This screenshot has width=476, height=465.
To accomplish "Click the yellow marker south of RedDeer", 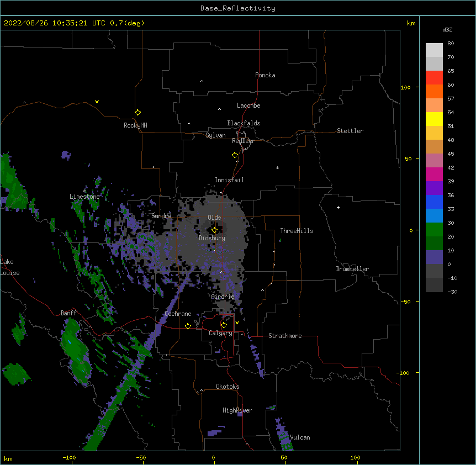I will coord(235,155).
